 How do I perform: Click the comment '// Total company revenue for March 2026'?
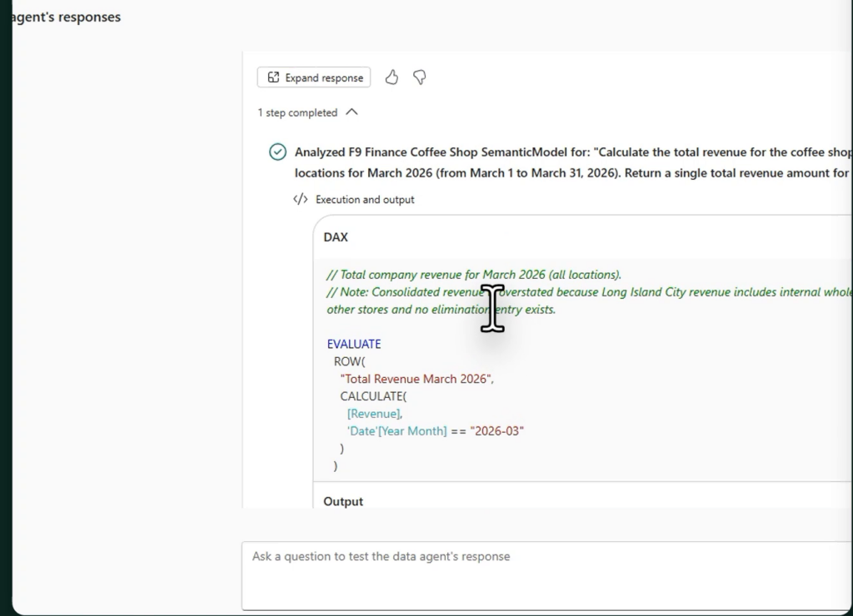[474, 275]
